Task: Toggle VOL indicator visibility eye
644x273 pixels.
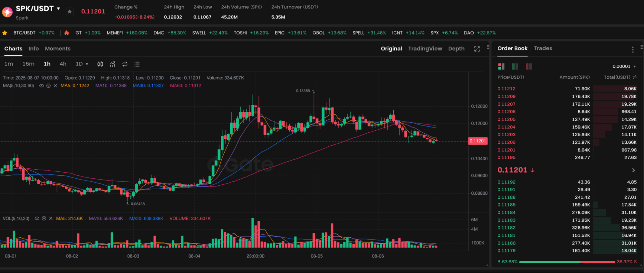Action: [37, 218]
